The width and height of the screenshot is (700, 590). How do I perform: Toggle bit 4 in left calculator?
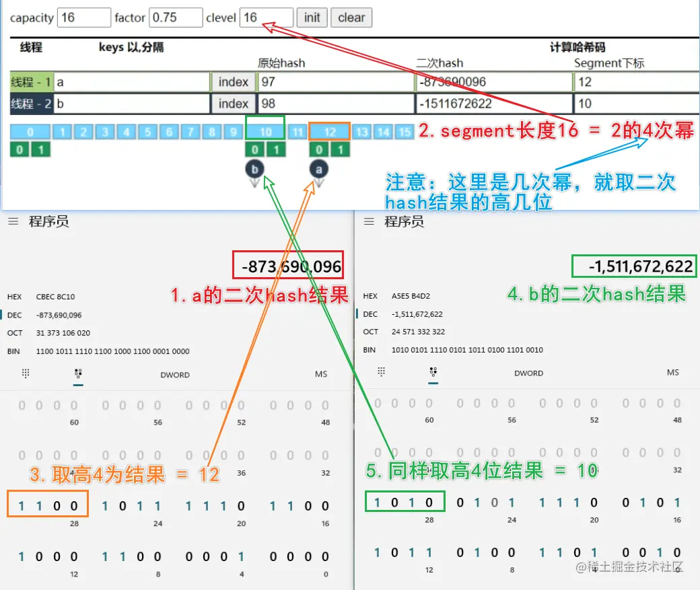(x=241, y=557)
